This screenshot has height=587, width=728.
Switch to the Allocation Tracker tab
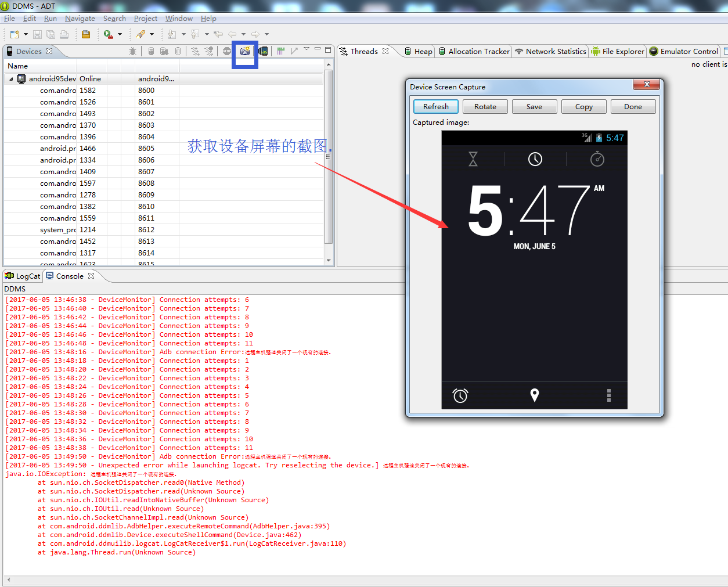(474, 51)
